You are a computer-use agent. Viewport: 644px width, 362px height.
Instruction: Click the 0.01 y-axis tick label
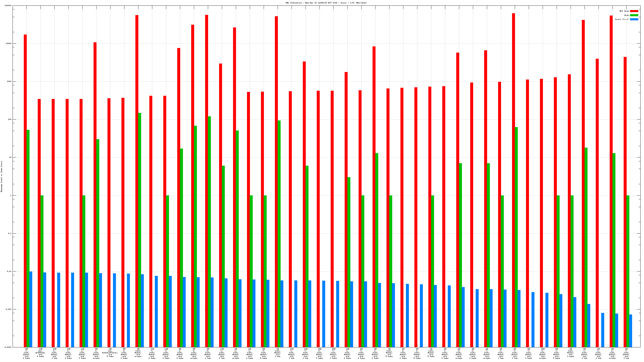coord(9,271)
